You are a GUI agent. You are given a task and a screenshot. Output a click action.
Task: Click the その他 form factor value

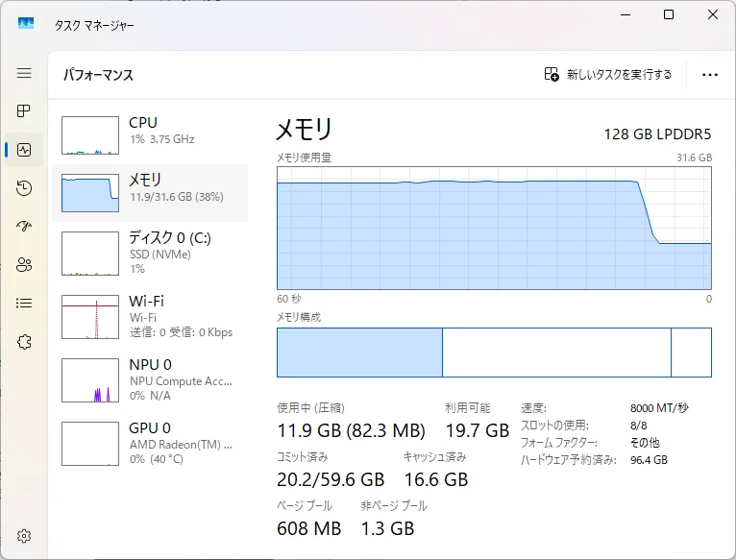tap(645, 443)
